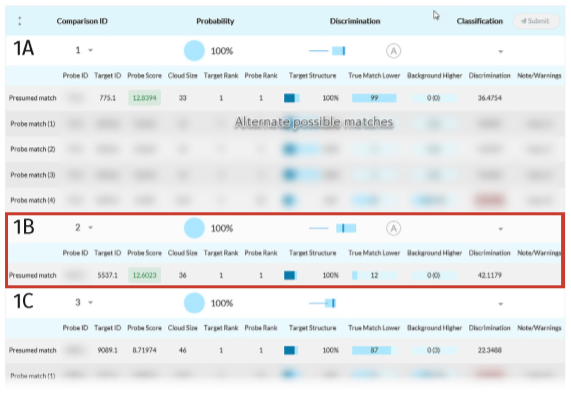Click discrimination slider bar of comparison 1
The width and height of the screenshot is (571, 397).
click(x=327, y=51)
